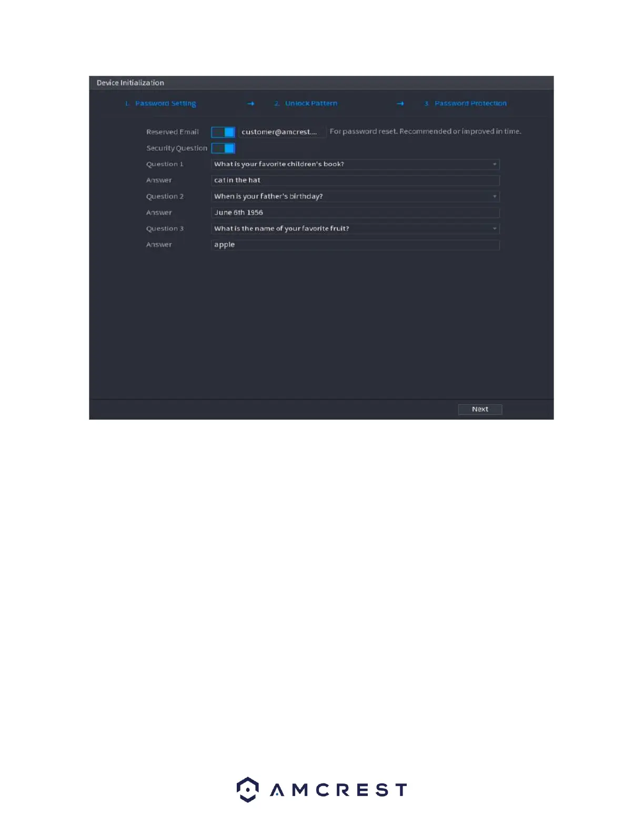Select the 'Unlock Pattern' step
Image resolution: width=644 pixels, height=834 pixels.
coord(306,104)
